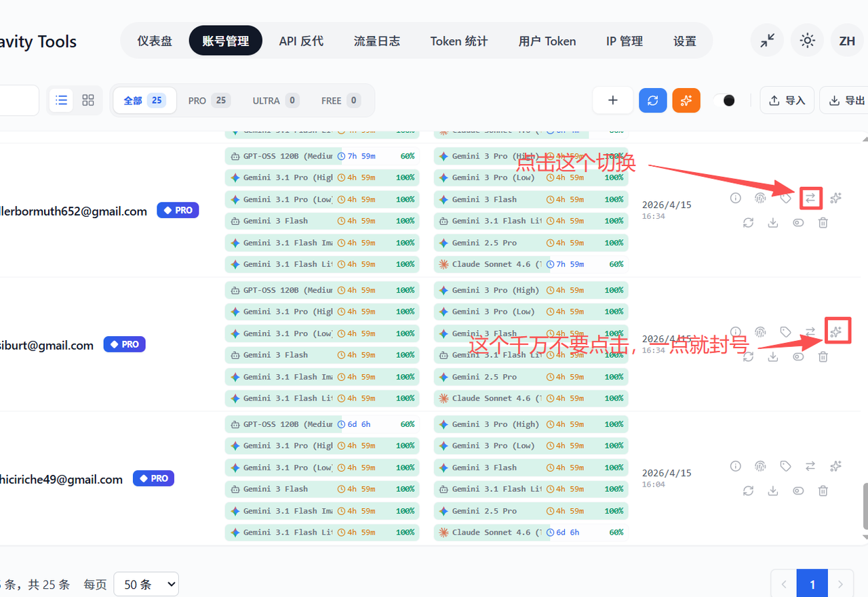
Task: Refresh quota icon in llerbormuth652 row
Action: click(x=748, y=222)
